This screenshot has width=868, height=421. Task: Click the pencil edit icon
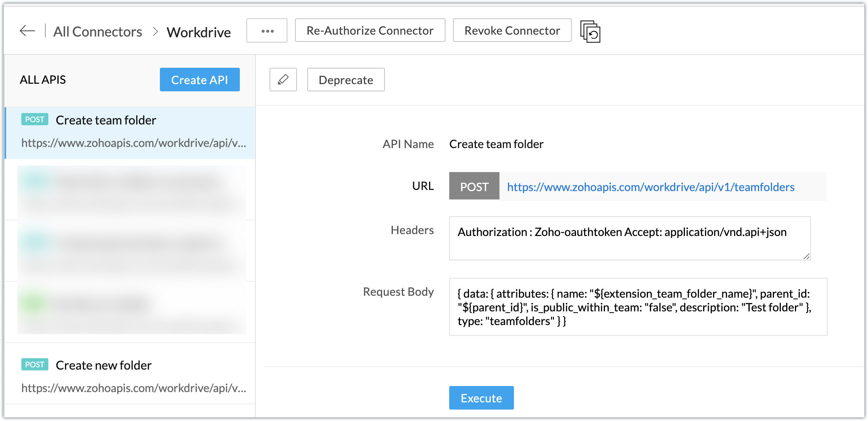[x=283, y=80]
